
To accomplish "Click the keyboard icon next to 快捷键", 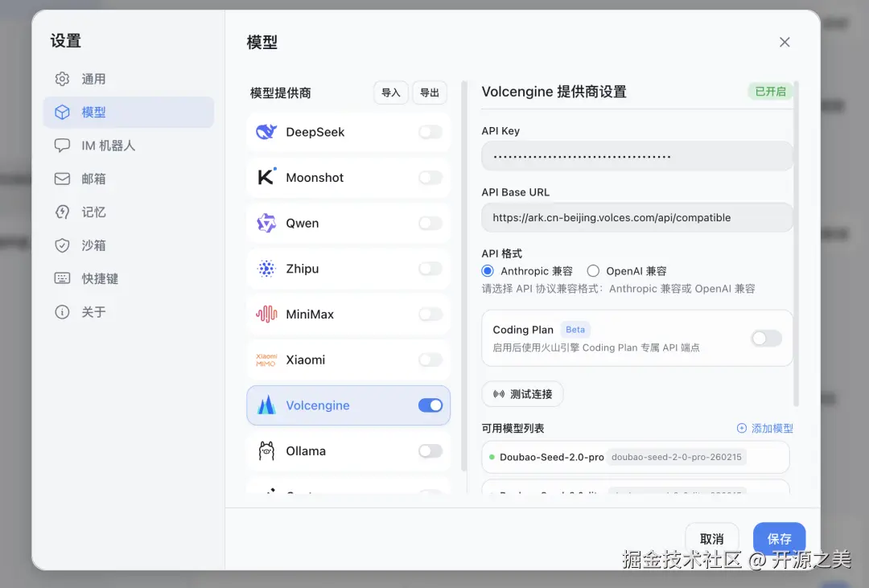I will 62,278.
